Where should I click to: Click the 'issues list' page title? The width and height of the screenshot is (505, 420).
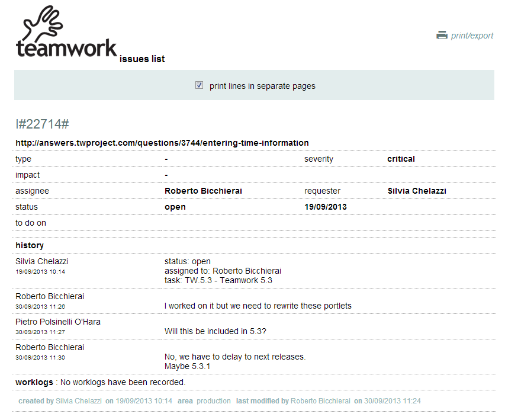142,59
